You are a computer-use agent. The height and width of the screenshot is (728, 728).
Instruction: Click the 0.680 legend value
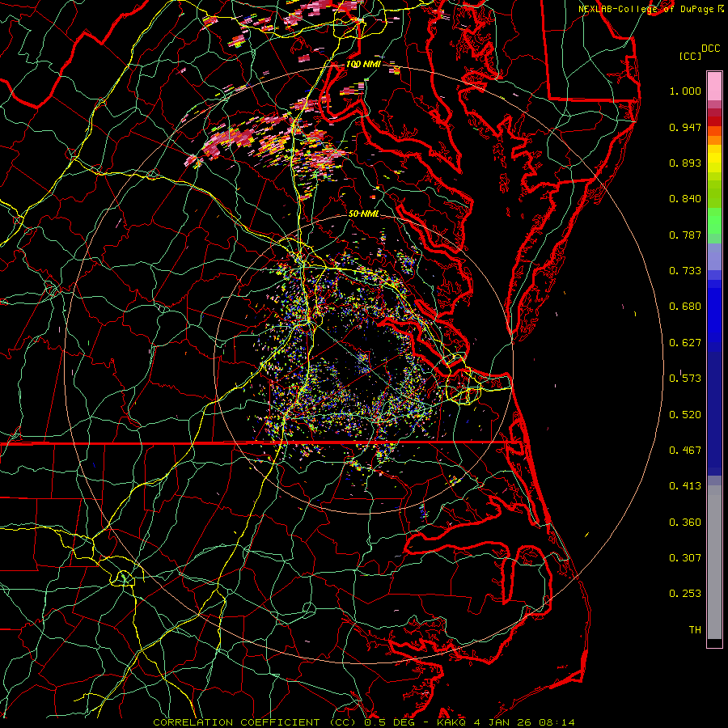(x=685, y=307)
